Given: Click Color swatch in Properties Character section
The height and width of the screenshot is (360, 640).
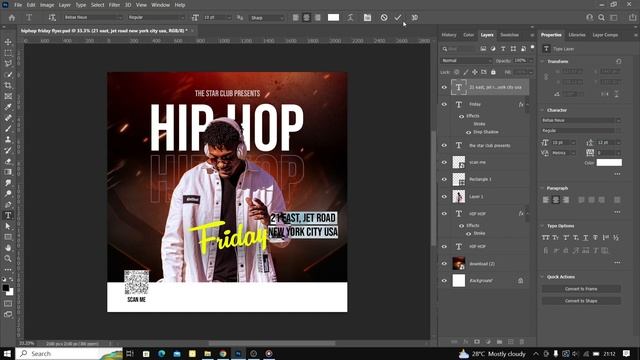Looking at the screenshot, I should [x=609, y=162].
